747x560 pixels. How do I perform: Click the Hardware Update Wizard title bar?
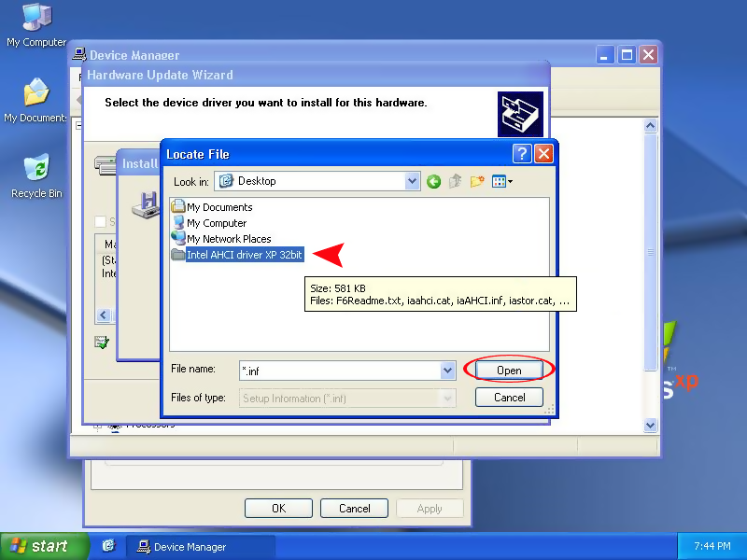pyautogui.click(x=316, y=75)
